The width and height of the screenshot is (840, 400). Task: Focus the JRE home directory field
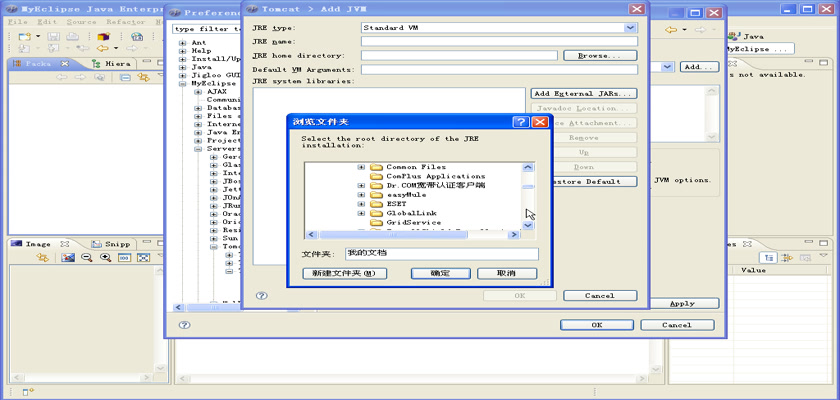point(459,56)
